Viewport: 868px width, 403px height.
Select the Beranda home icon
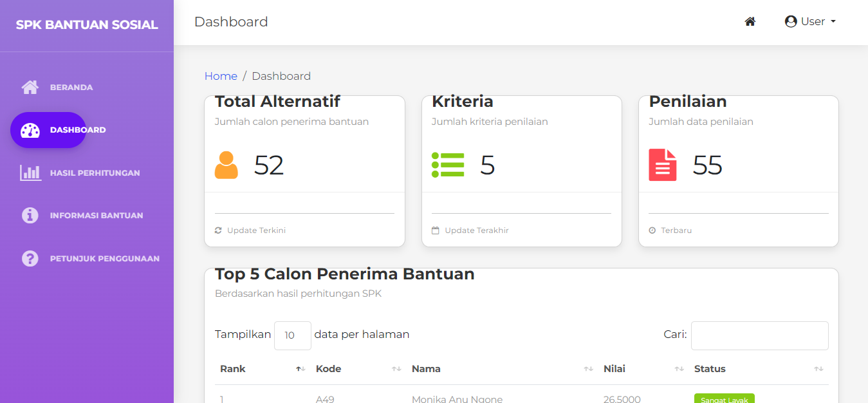point(30,87)
